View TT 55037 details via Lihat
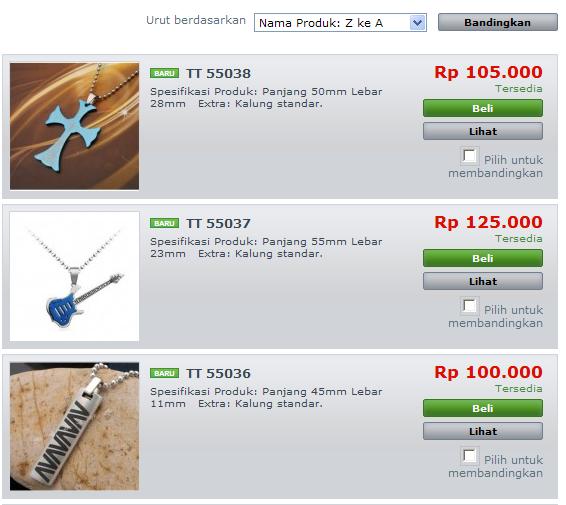The height and width of the screenshot is (505, 566). pyautogui.click(x=483, y=281)
